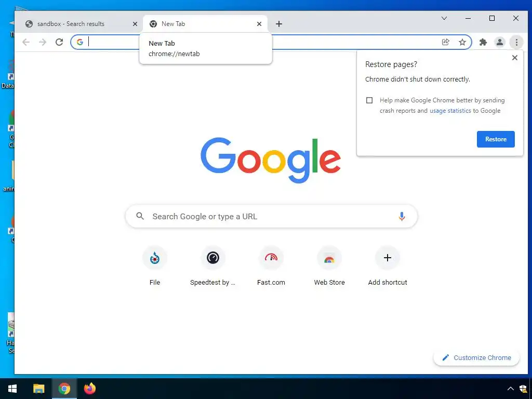The height and width of the screenshot is (399, 532).
Task: Click the browser forward arrow
Action: pyautogui.click(x=43, y=42)
